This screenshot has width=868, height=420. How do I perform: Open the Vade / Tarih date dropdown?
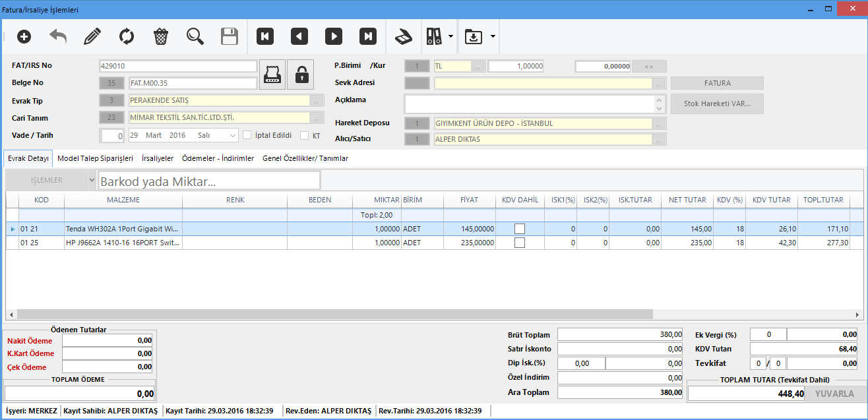(x=233, y=135)
